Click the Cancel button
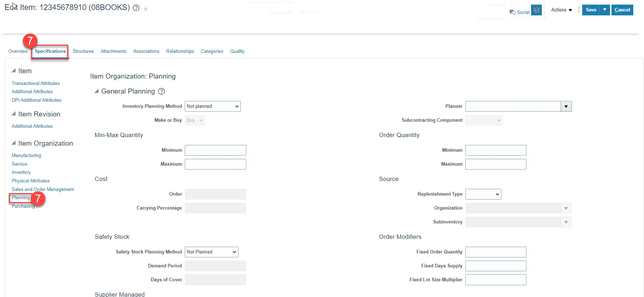Viewport: 644px width, 297px height. [x=622, y=10]
